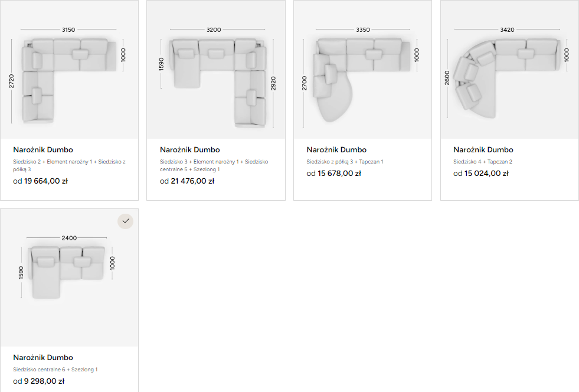Click the price od 19 664,00 zł
Screen dimensions: 579x392
coord(40,181)
